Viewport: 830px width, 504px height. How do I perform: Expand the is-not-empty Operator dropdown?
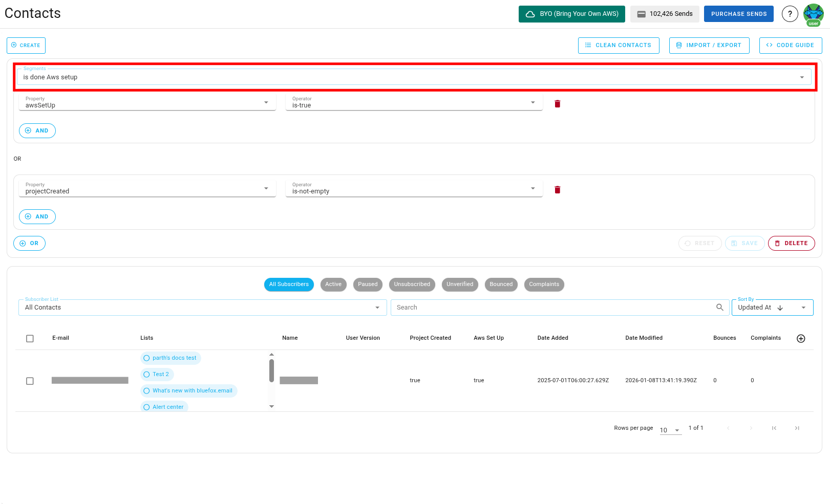click(x=532, y=188)
